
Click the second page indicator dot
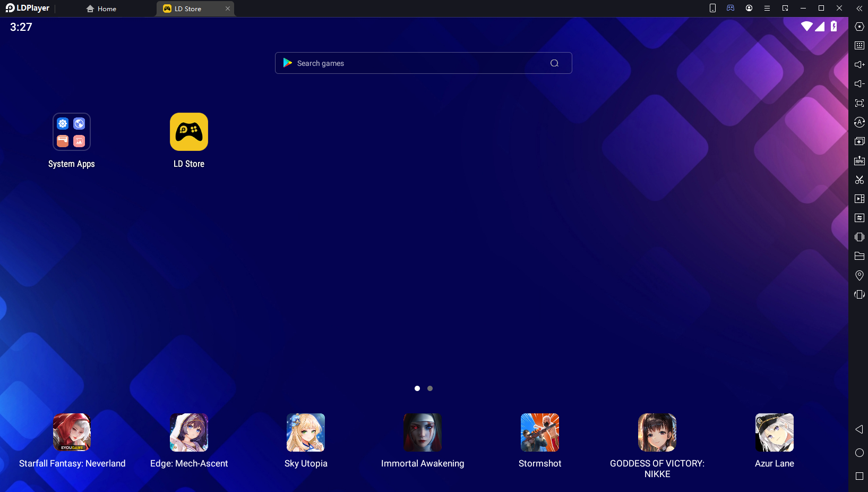(430, 388)
